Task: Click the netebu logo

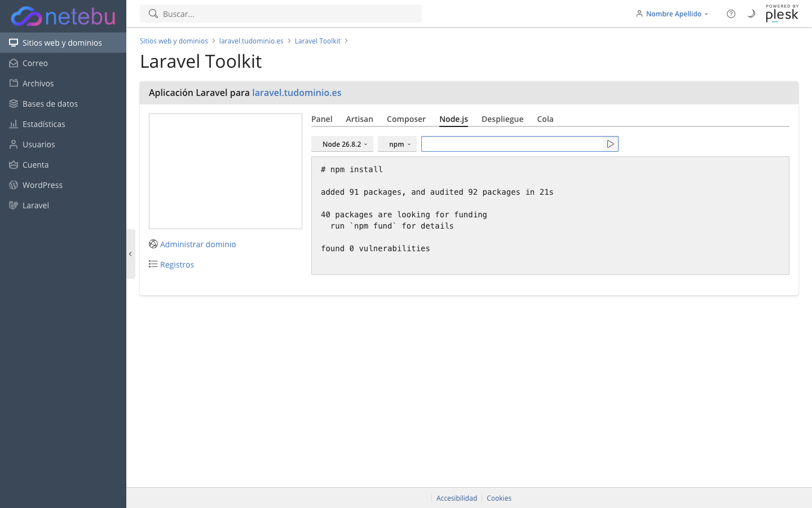Action: 63,16
